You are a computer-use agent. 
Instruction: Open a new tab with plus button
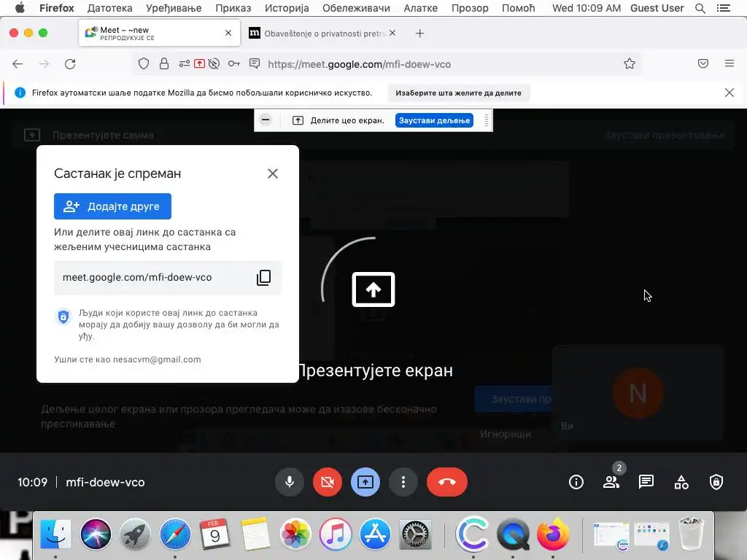click(419, 34)
